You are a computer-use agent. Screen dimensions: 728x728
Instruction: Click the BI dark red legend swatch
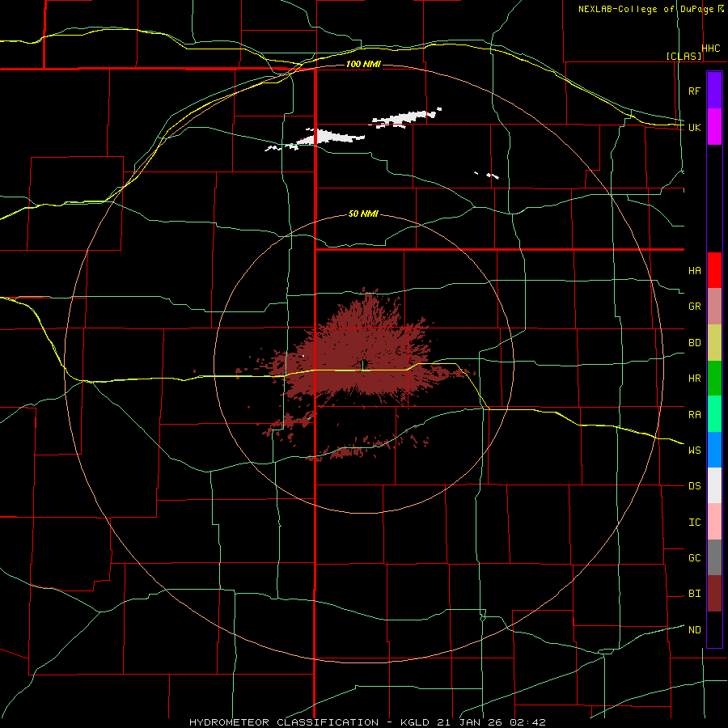pos(714,594)
